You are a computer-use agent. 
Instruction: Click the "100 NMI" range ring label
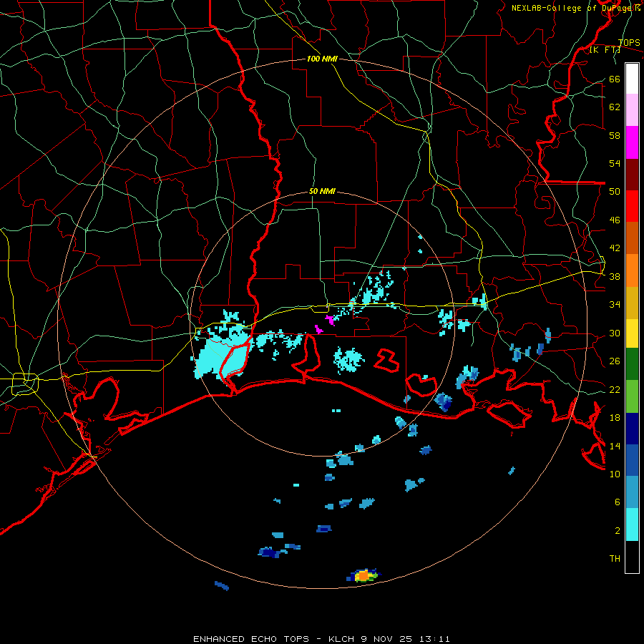(x=322, y=59)
